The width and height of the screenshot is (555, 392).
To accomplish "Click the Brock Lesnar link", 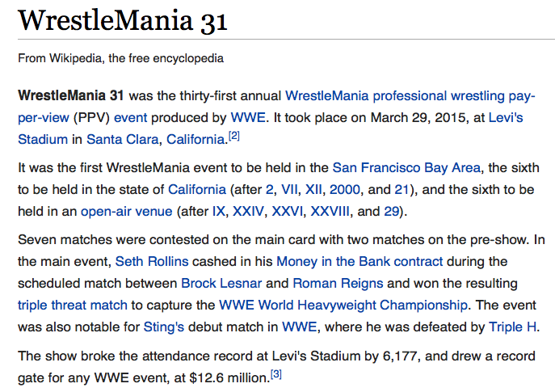I will click(x=233, y=284).
